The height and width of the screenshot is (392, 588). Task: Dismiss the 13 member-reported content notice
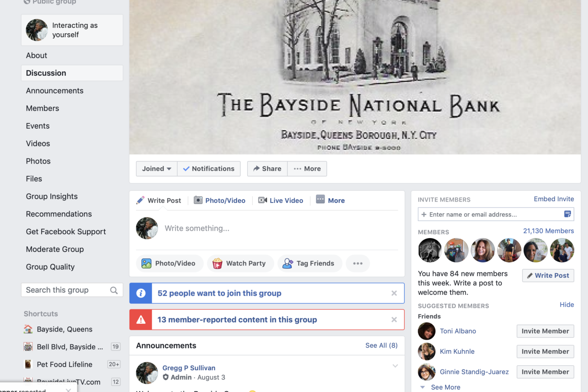pyautogui.click(x=394, y=320)
